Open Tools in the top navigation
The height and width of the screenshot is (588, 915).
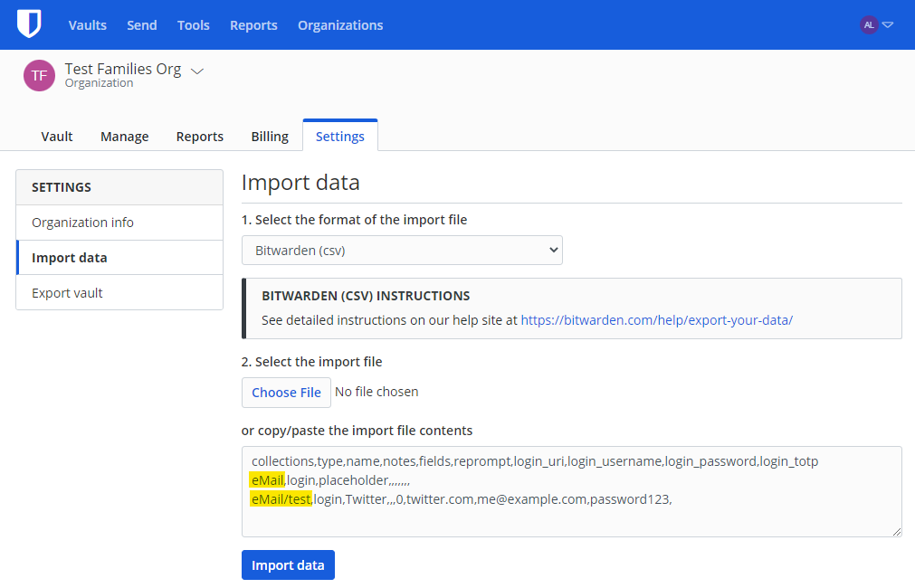(194, 25)
